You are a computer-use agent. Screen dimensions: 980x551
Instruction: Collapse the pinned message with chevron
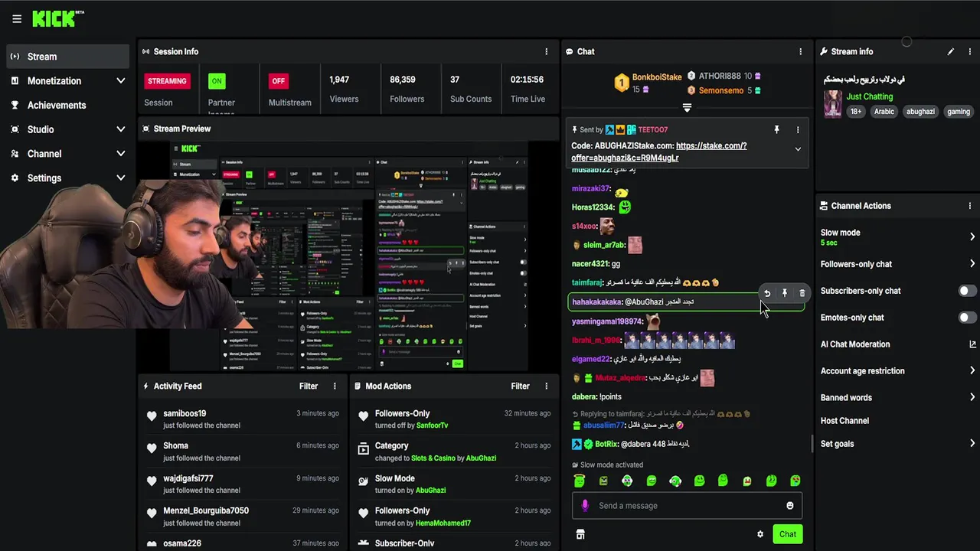pos(798,149)
